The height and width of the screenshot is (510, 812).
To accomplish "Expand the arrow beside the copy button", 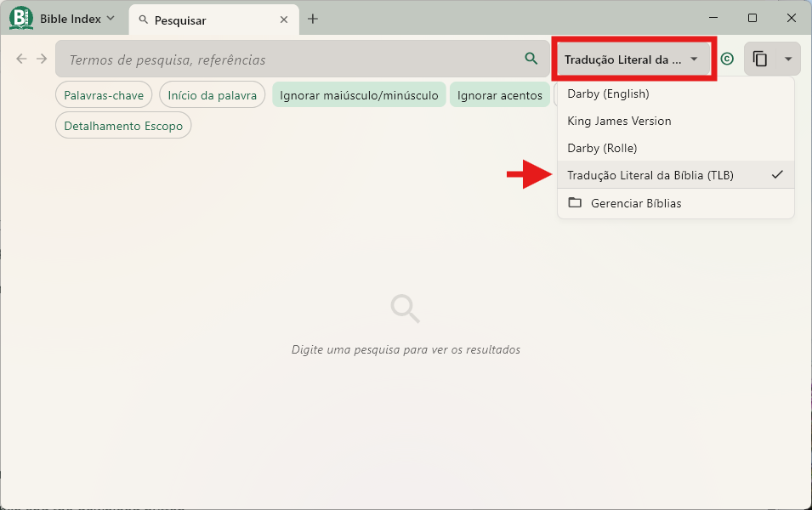I will pos(788,59).
